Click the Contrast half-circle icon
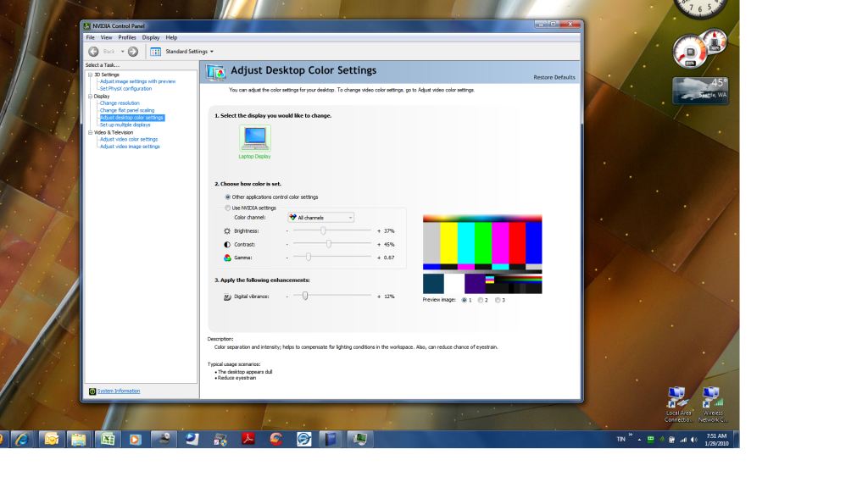This screenshot has width=868, height=488. click(x=227, y=245)
